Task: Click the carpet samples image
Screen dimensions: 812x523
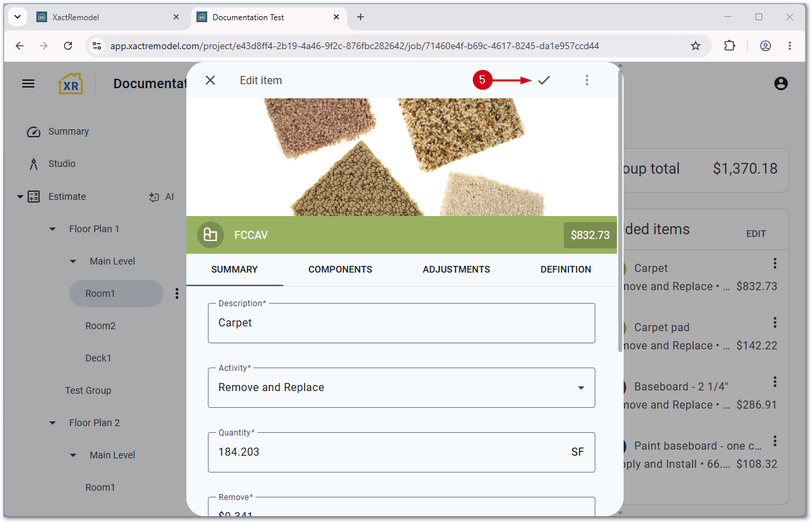Action: 402,157
